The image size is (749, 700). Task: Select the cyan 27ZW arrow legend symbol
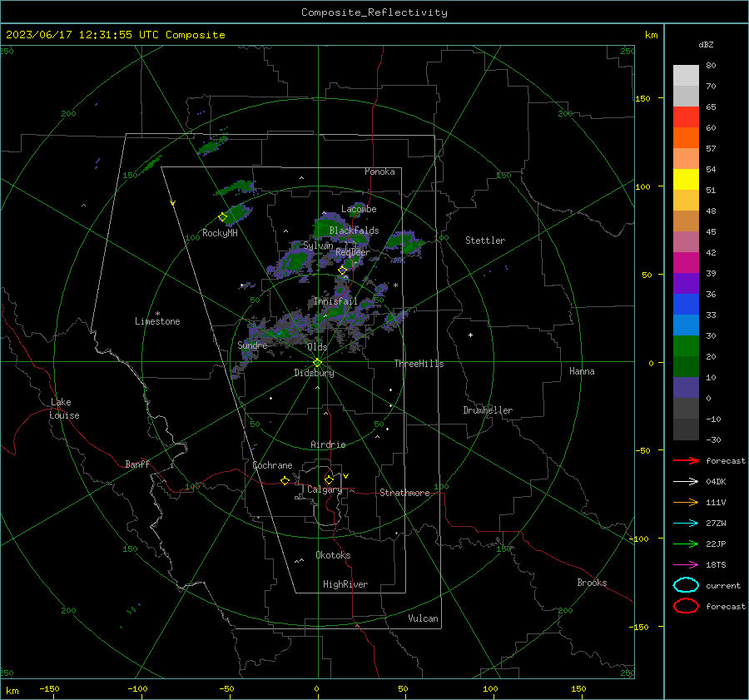686,524
